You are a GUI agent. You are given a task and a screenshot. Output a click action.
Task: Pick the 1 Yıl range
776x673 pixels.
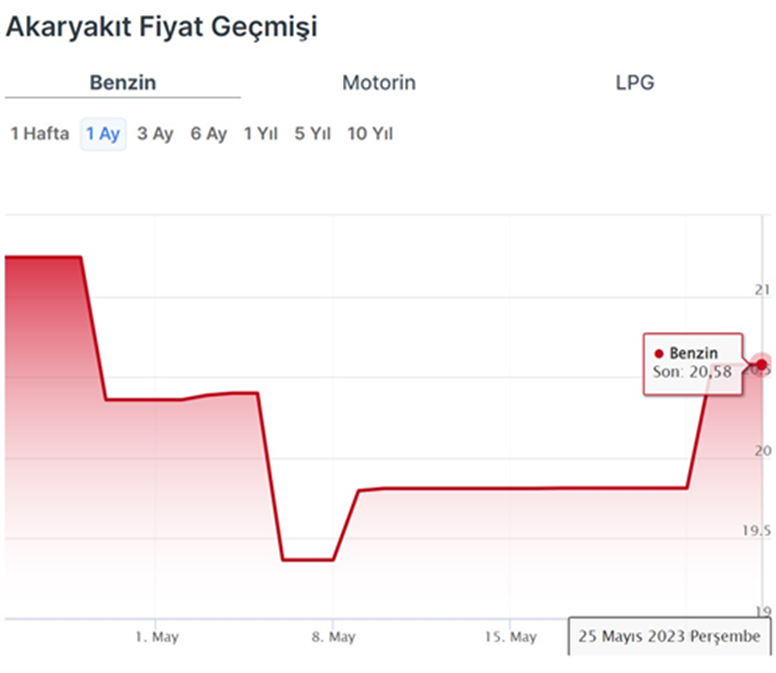click(261, 134)
